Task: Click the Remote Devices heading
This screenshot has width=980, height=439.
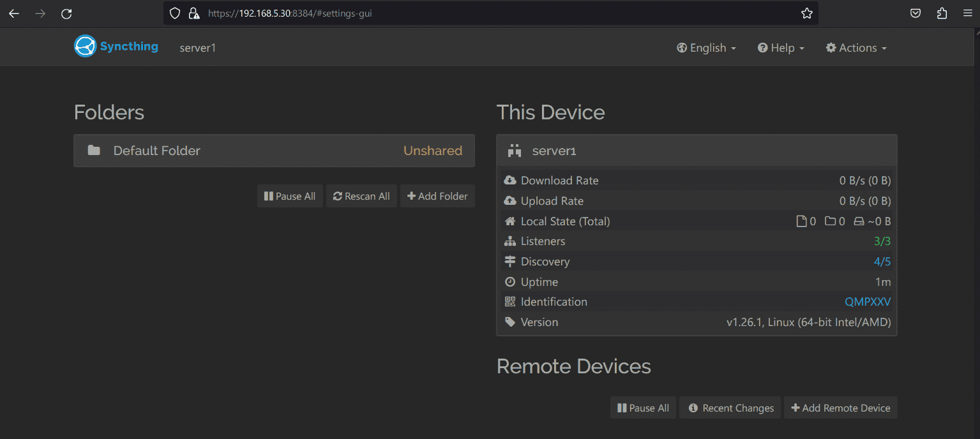Action: coord(574,366)
